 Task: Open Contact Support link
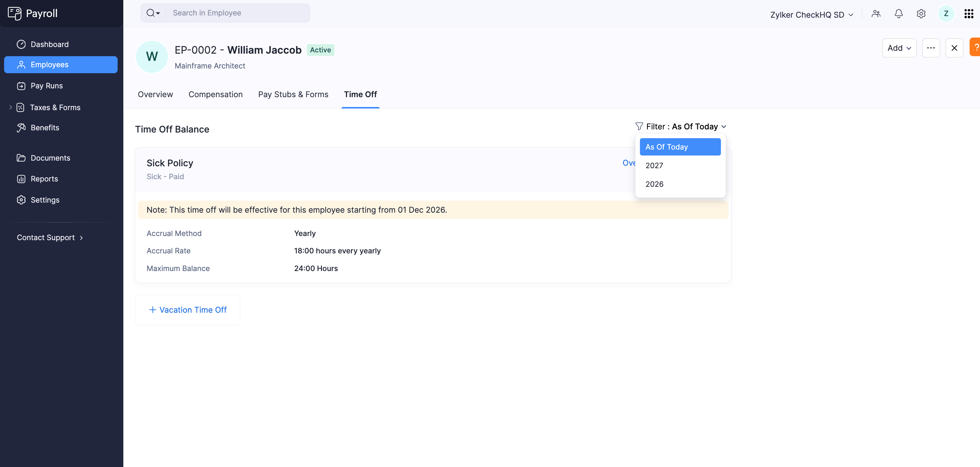50,238
